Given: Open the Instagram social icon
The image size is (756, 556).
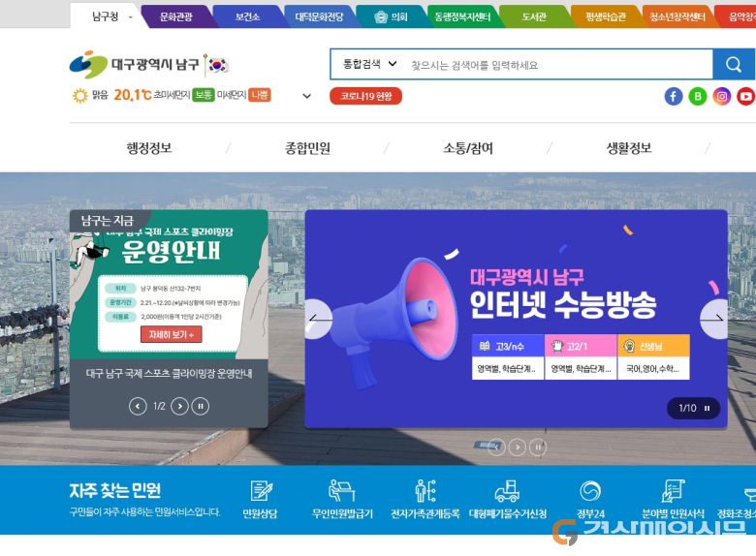Looking at the screenshot, I should pos(722,96).
